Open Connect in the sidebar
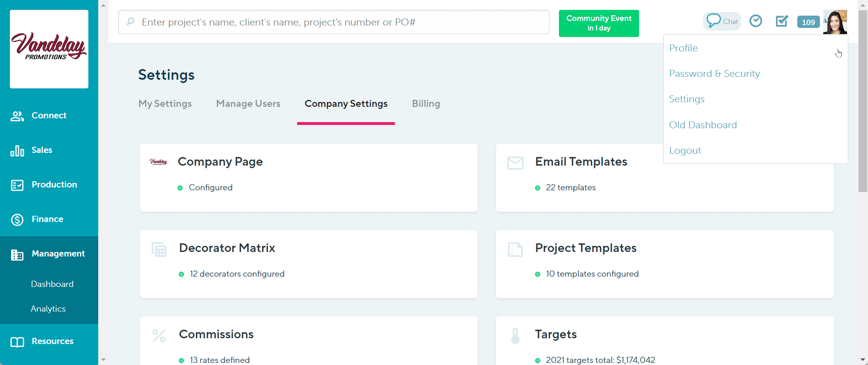The width and height of the screenshot is (868, 365). [49, 116]
